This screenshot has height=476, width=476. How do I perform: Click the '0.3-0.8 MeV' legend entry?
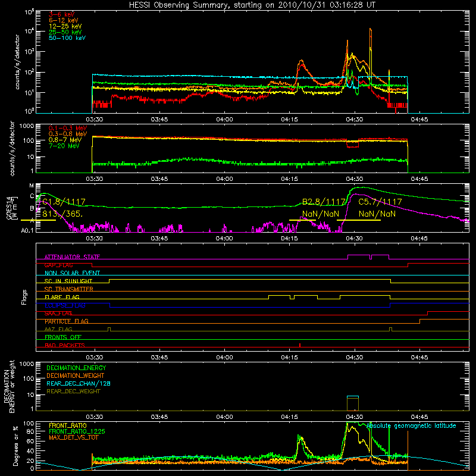click(x=68, y=134)
